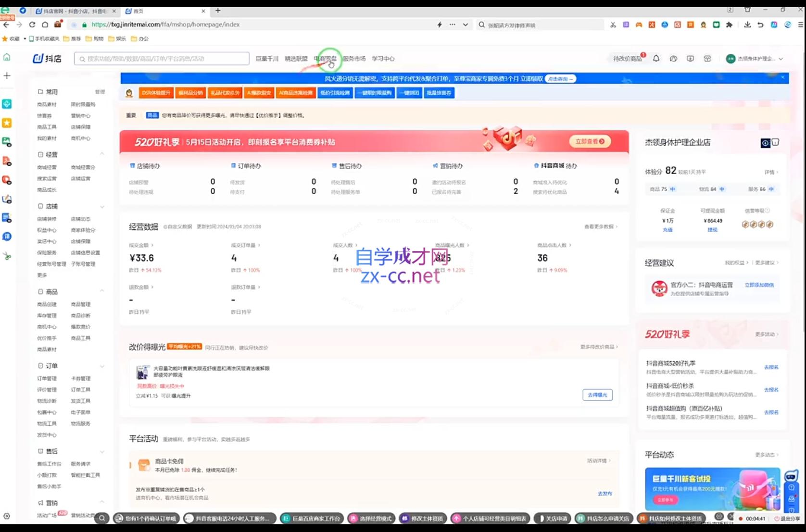The width and height of the screenshot is (806, 532).
Task: Expand the 店铺 sidebar section chevron
Action: click(102, 207)
